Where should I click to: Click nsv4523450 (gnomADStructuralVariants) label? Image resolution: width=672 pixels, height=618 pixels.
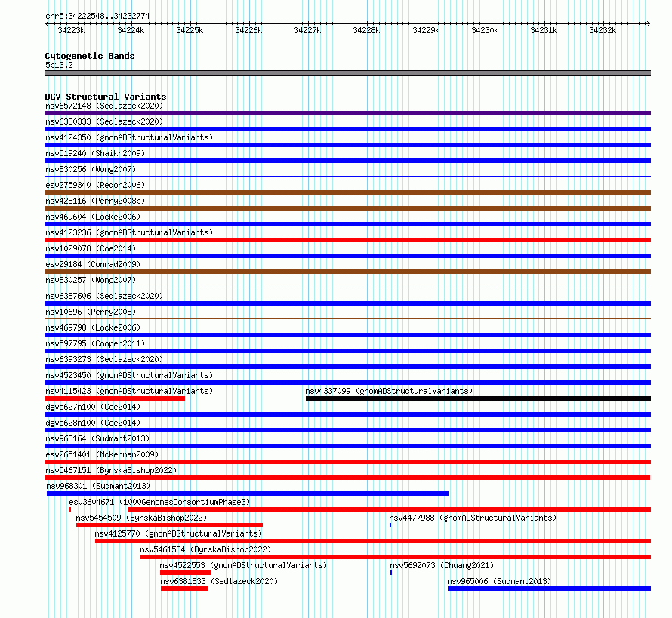tap(129, 375)
